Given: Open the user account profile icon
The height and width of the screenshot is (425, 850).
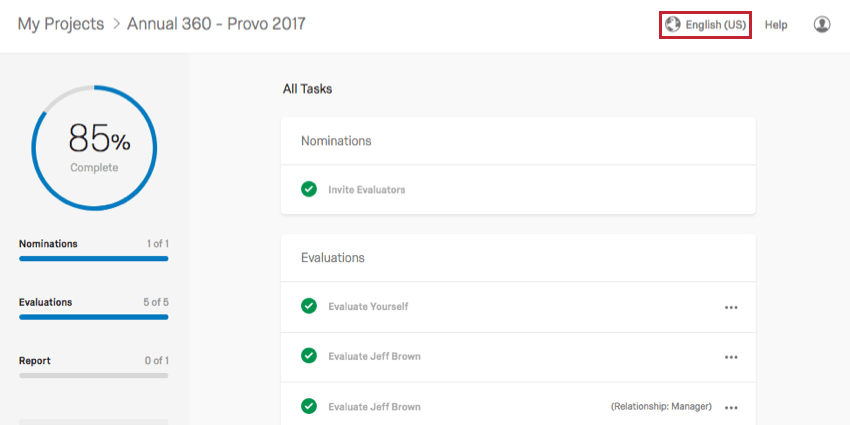Looking at the screenshot, I should click(x=822, y=24).
